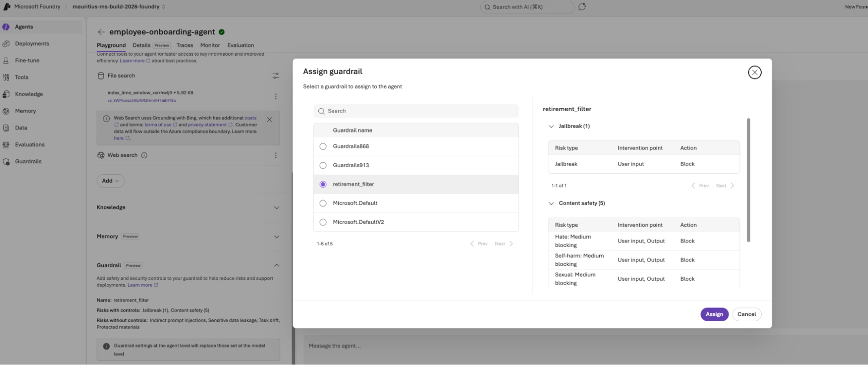Click the Web search globe icon
Image resolution: width=868 pixels, height=365 pixels.
click(x=101, y=156)
